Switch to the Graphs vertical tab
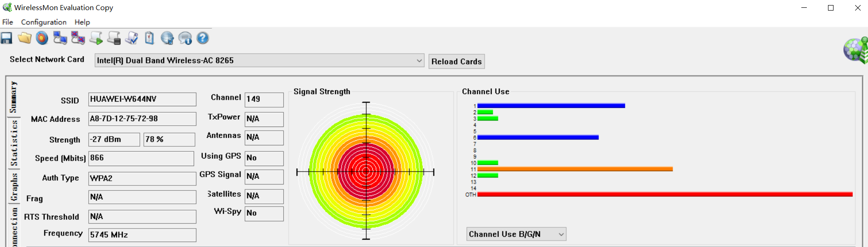 pos(14,187)
